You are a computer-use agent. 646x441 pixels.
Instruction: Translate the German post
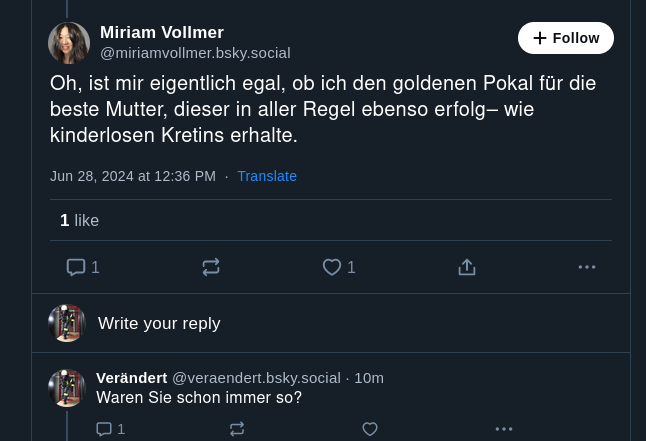click(267, 176)
